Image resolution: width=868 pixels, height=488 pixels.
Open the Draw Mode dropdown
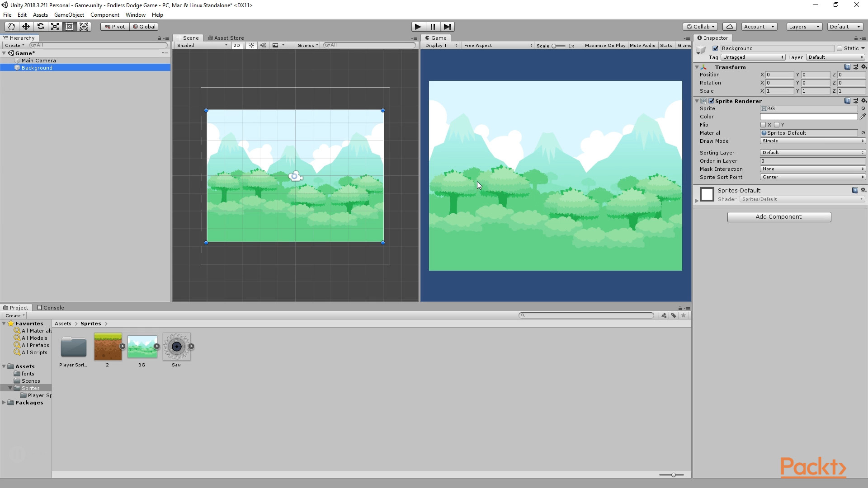point(812,141)
